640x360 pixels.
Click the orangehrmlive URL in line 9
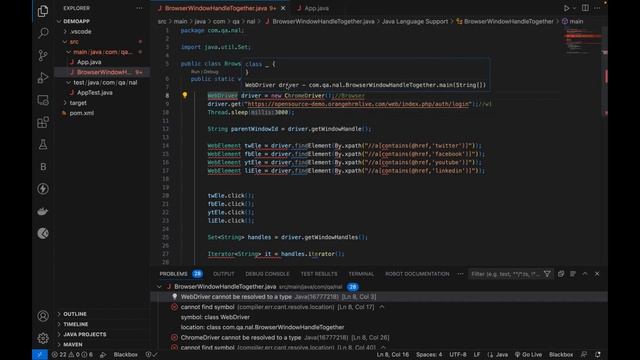(x=358, y=104)
